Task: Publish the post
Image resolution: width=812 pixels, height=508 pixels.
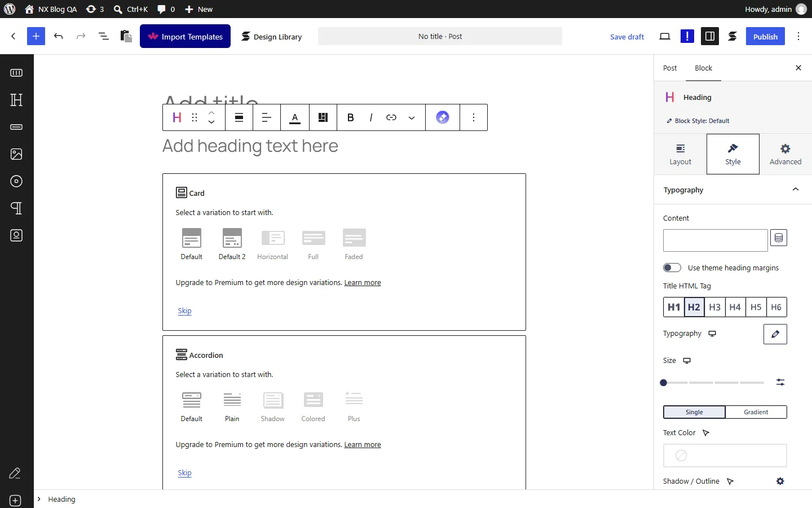Action: click(x=765, y=36)
